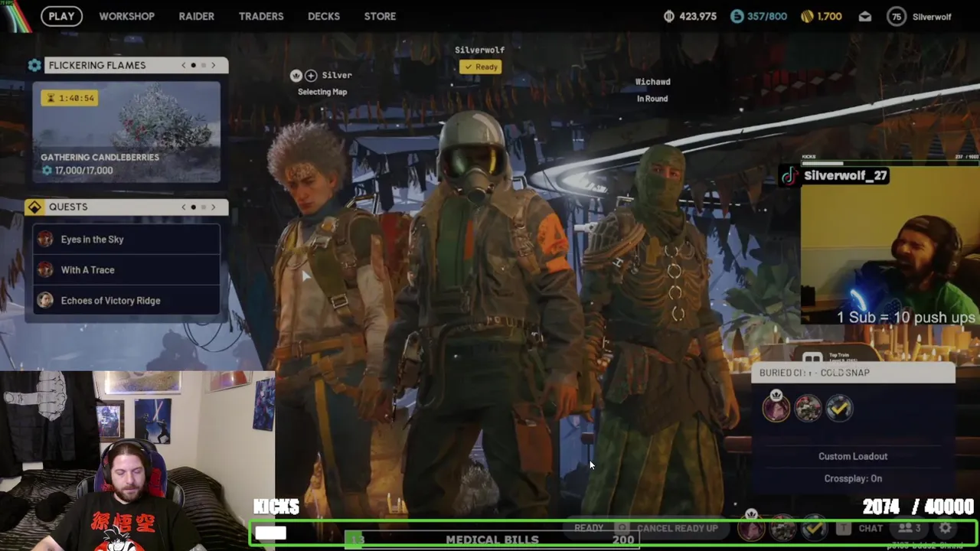Go to the TRADERS tab

[261, 16]
